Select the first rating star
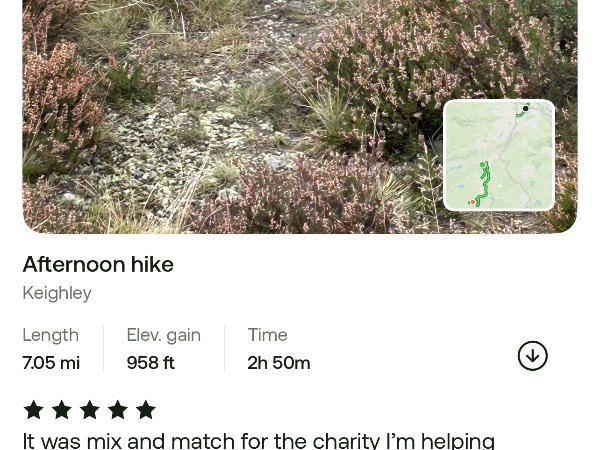600x450 pixels. click(x=34, y=410)
